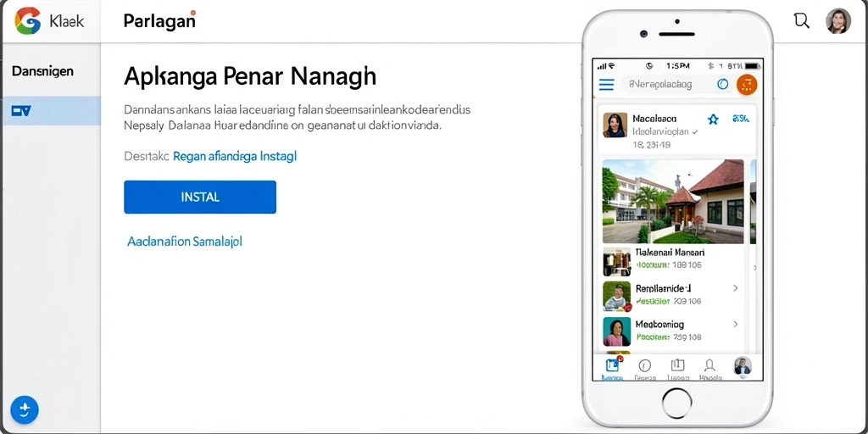The height and width of the screenshot is (434, 868).
Task: Click the blue INSTAL button
Action: point(200,197)
